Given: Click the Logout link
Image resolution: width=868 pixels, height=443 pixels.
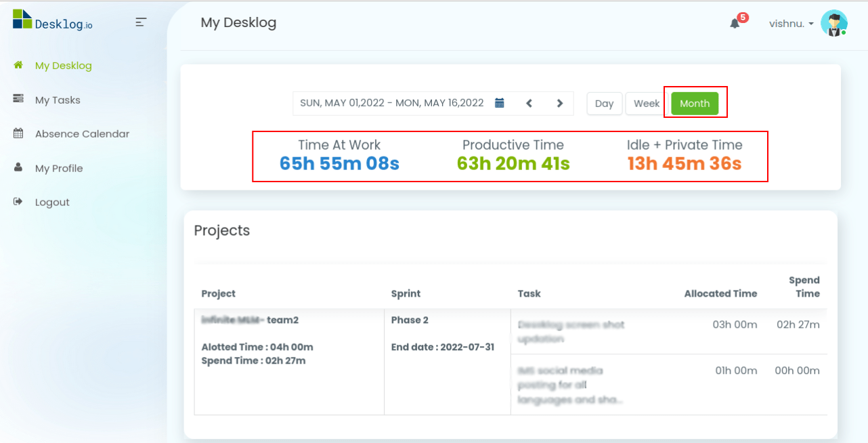Looking at the screenshot, I should pyautogui.click(x=52, y=201).
